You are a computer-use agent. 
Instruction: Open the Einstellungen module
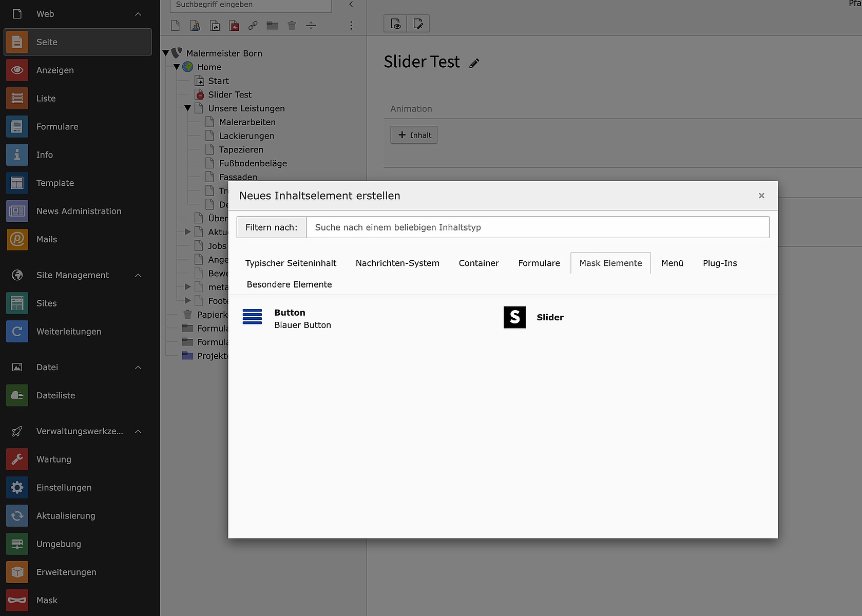[x=78, y=488]
